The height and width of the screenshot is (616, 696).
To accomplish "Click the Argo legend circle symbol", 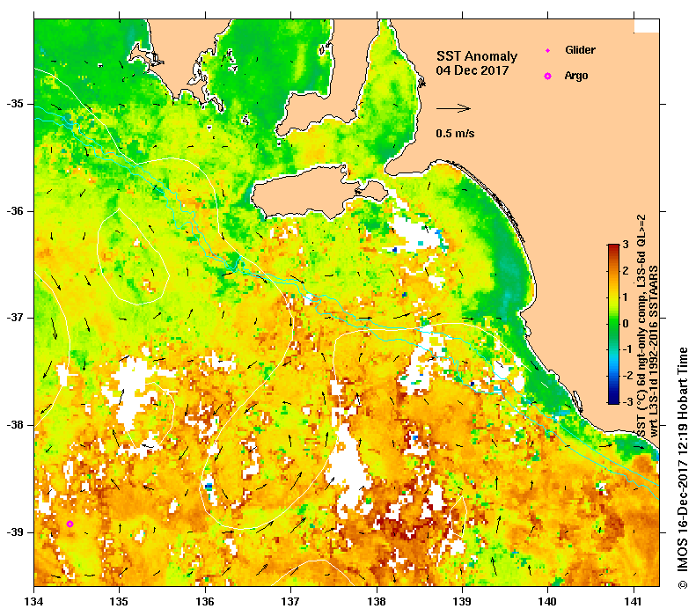I will (x=548, y=77).
